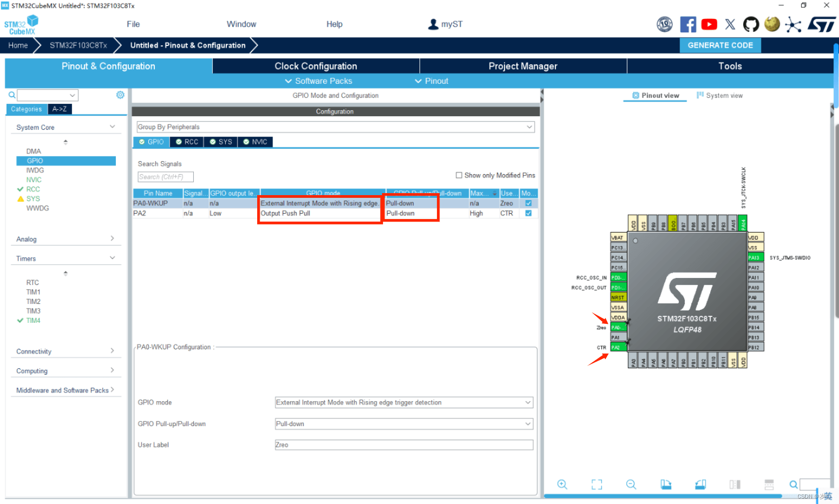839x504 pixels.
Task: Open the wiki globe icon
Action: coord(772,24)
